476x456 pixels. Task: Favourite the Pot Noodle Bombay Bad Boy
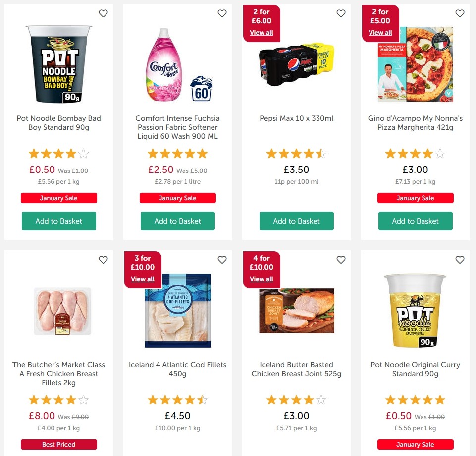click(103, 13)
